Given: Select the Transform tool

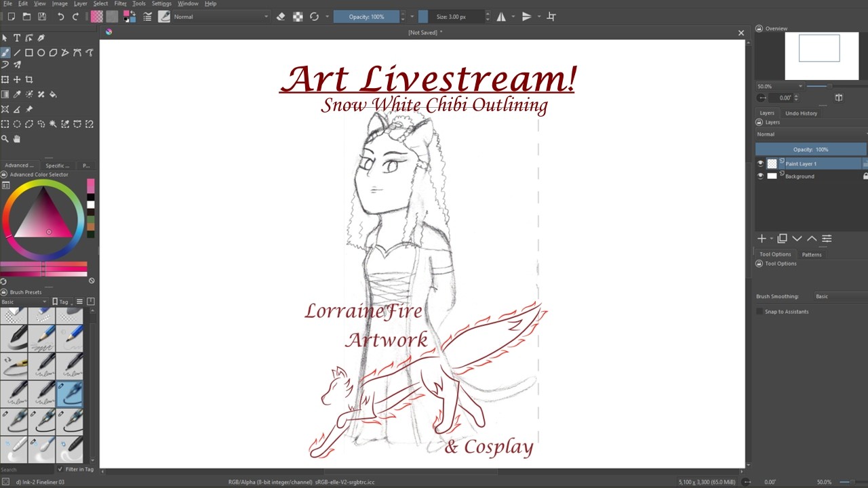Looking at the screenshot, I should coord(5,79).
